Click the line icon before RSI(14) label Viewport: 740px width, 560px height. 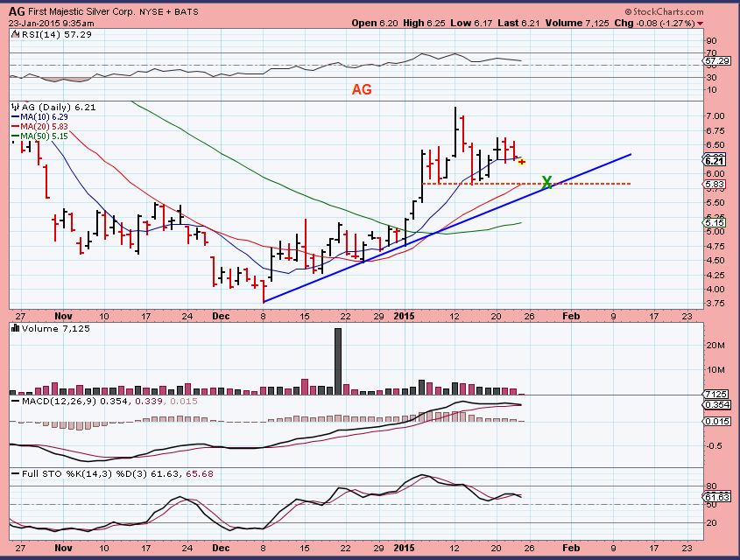15,34
